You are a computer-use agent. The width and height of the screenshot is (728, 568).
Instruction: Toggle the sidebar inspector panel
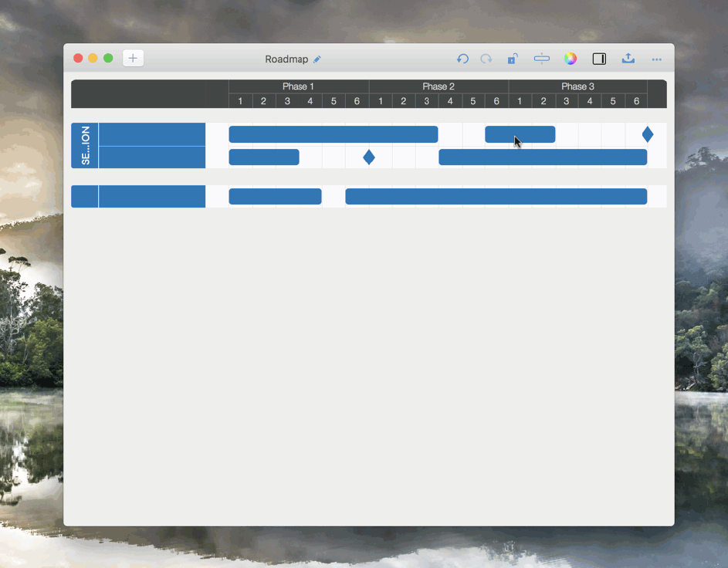[599, 59]
